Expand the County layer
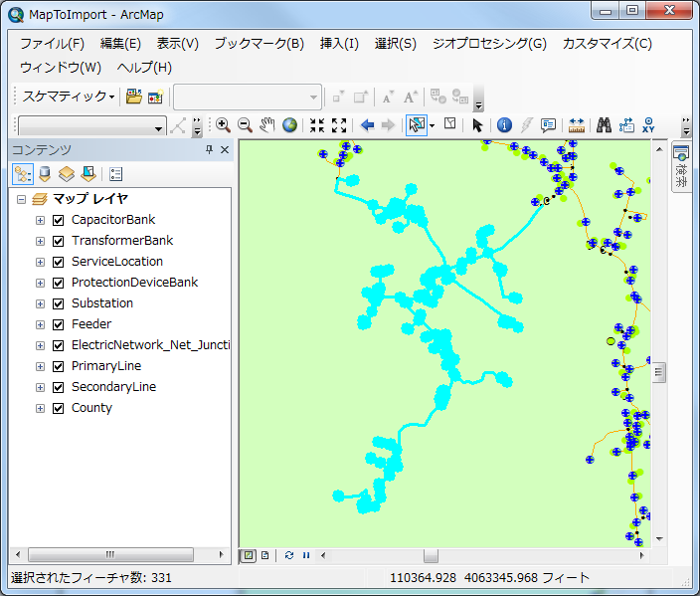Viewport: 700px width, 596px height. point(40,408)
